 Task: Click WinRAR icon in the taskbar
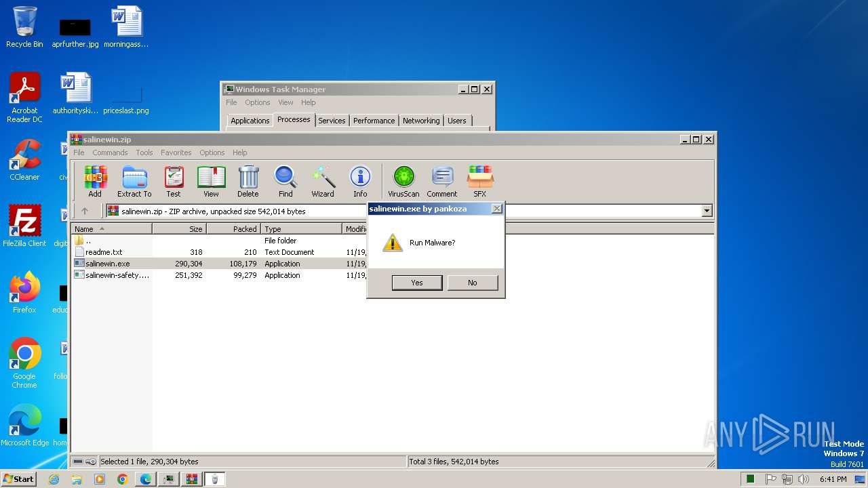(x=191, y=479)
